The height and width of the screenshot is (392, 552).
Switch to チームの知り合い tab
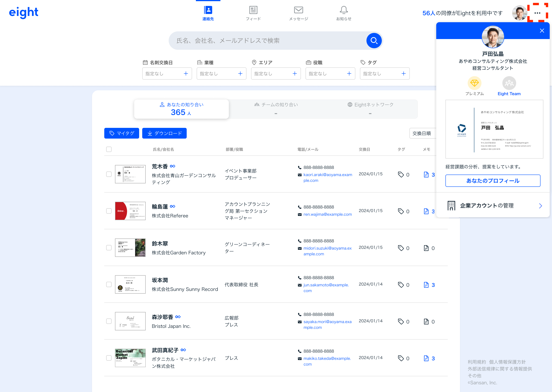click(276, 109)
